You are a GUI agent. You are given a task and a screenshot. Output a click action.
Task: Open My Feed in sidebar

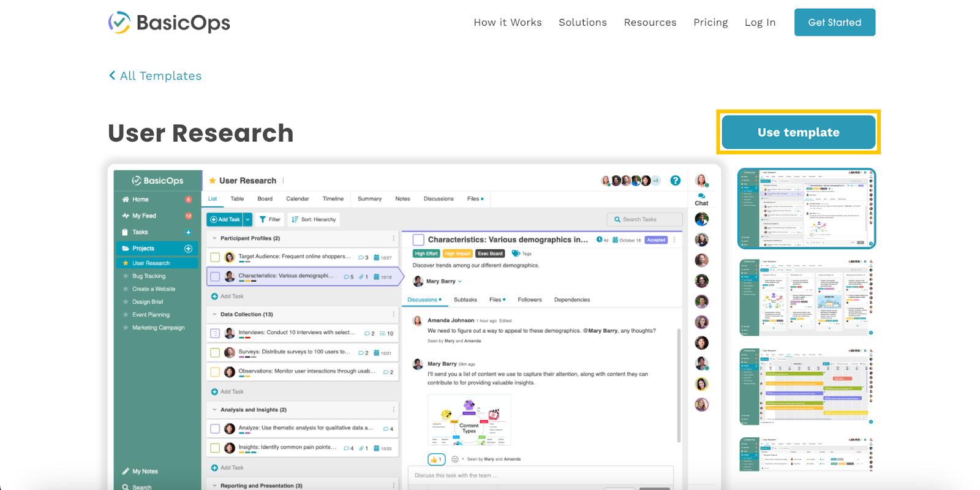point(145,216)
